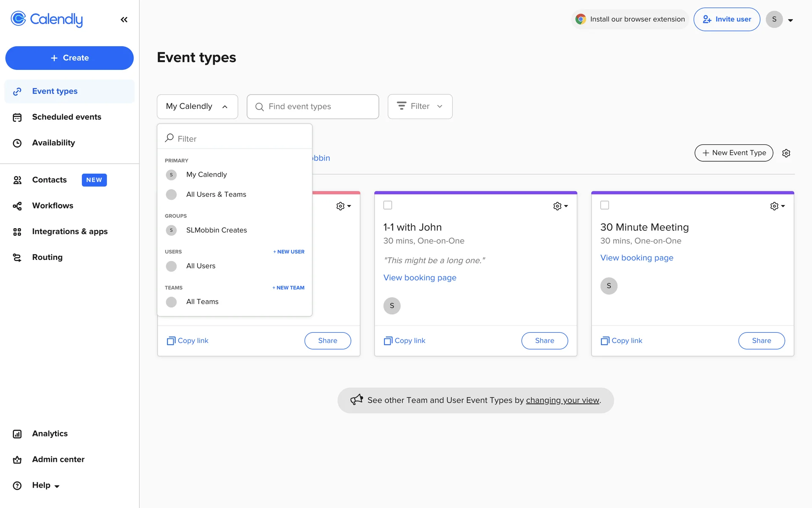
Task: Follow the changing your view link
Action: pos(562,400)
